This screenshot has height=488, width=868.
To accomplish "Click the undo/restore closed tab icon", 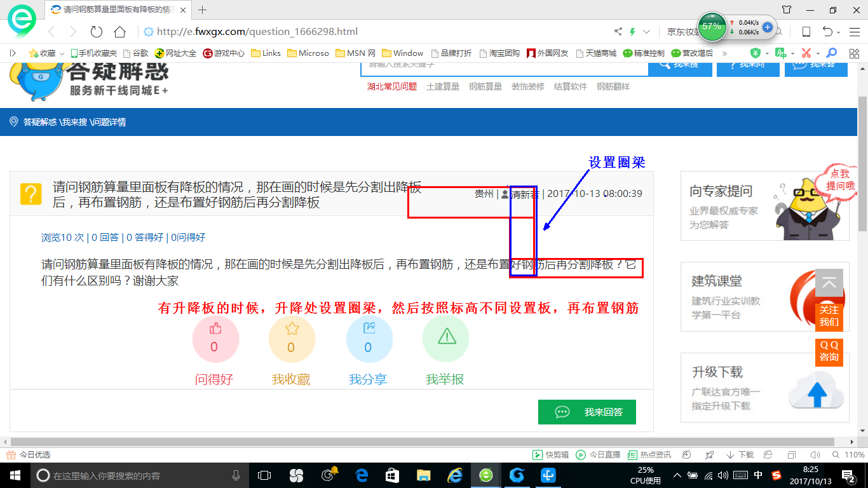I will pos(828,32).
